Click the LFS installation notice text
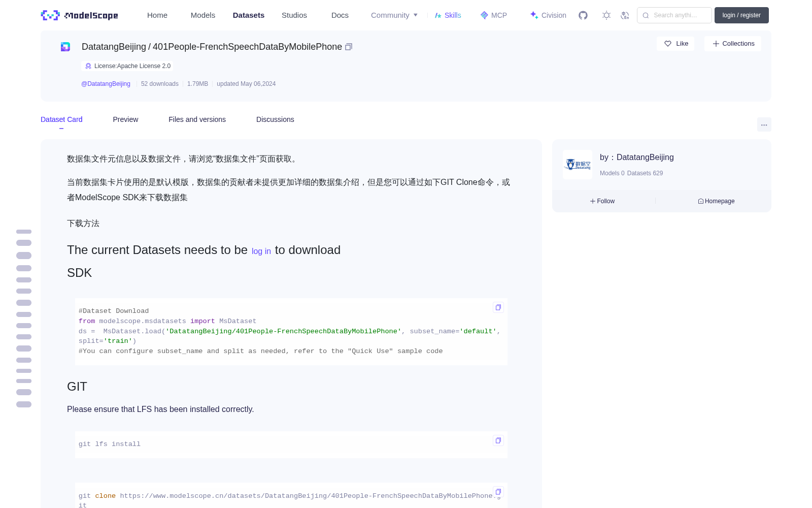The height and width of the screenshot is (508, 812). (160, 409)
